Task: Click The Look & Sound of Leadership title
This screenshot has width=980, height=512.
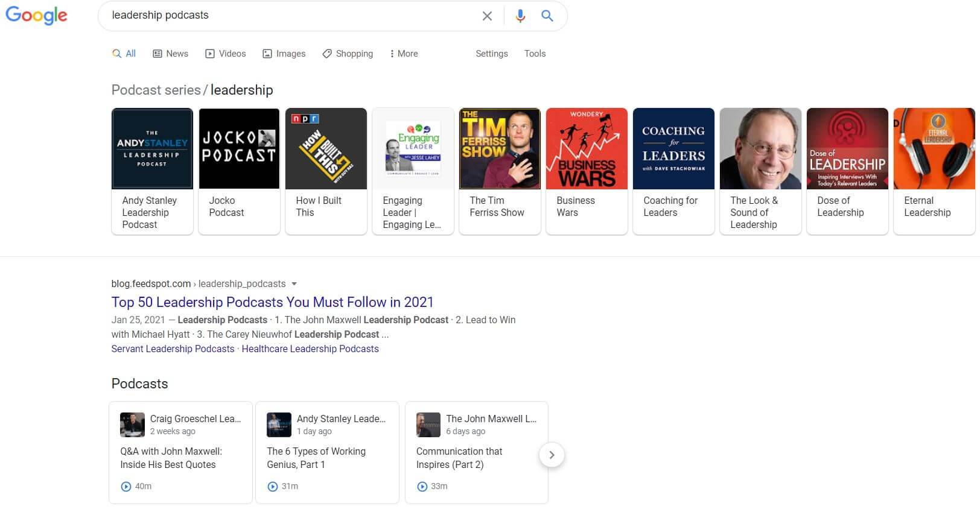Action: pos(754,212)
